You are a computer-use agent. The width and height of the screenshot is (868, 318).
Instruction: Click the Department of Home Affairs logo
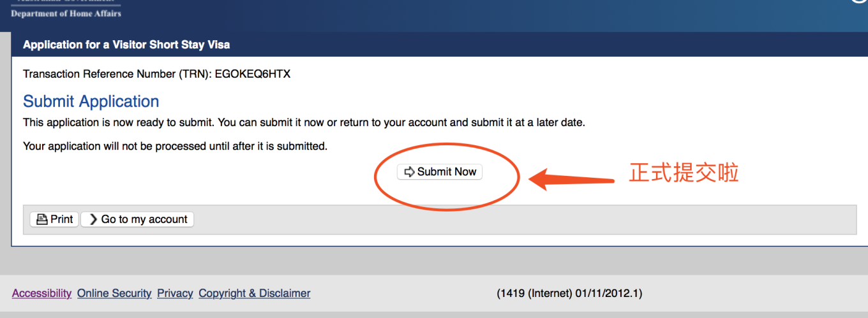click(66, 10)
